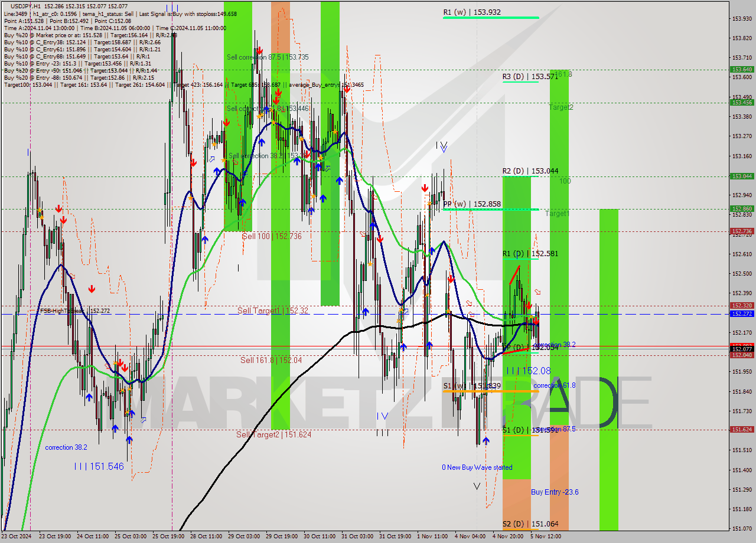Select the green 153.456 price axis tag
This screenshot has height=543, width=756.
point(742,102)
